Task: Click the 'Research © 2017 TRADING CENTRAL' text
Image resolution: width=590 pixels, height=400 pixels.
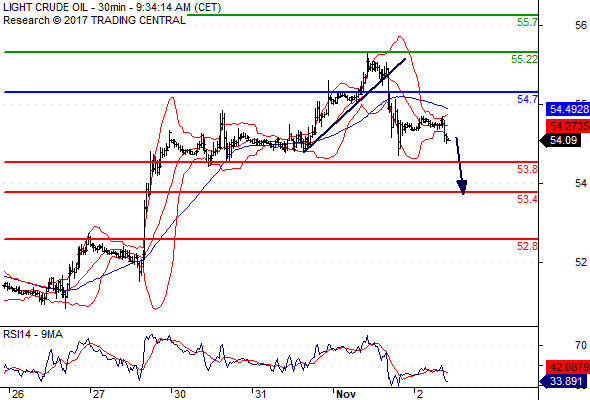Action: tap(94, 20)
